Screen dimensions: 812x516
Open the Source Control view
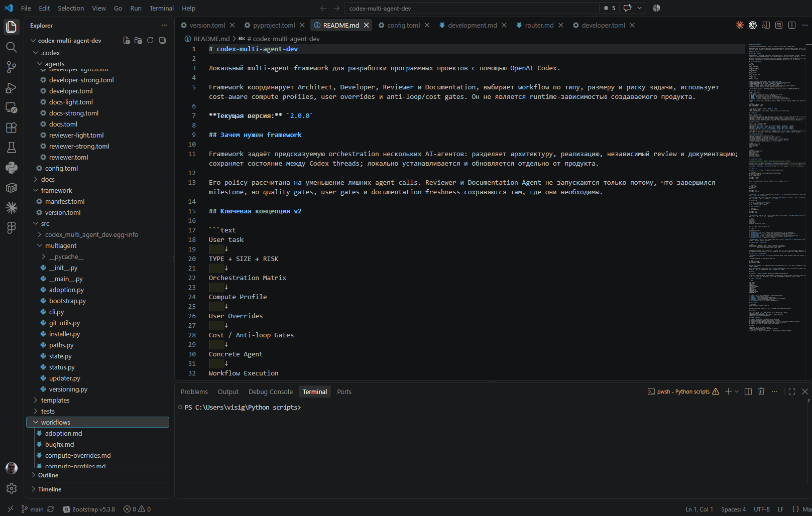pos(11,67)
